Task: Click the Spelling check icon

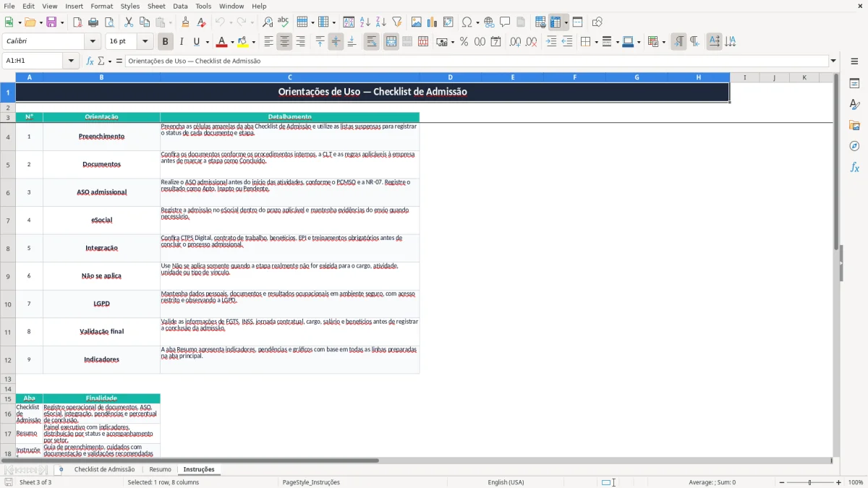Action: [x=284, y=22]
